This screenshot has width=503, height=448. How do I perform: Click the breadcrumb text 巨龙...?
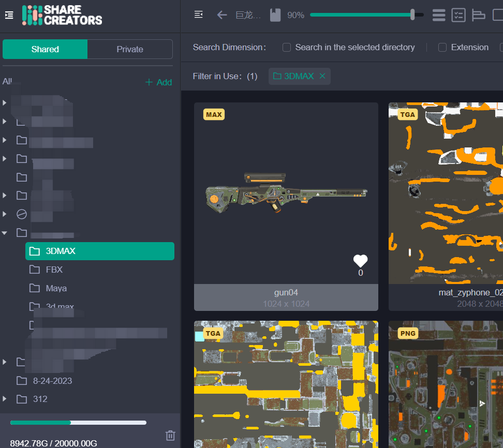tap(248, 15)
